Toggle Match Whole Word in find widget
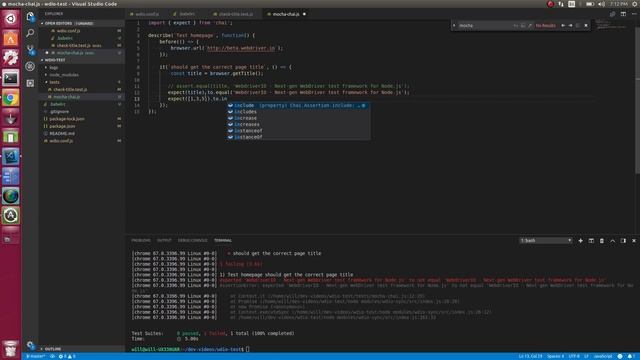 pyautogui.click(x=523, y=25)
